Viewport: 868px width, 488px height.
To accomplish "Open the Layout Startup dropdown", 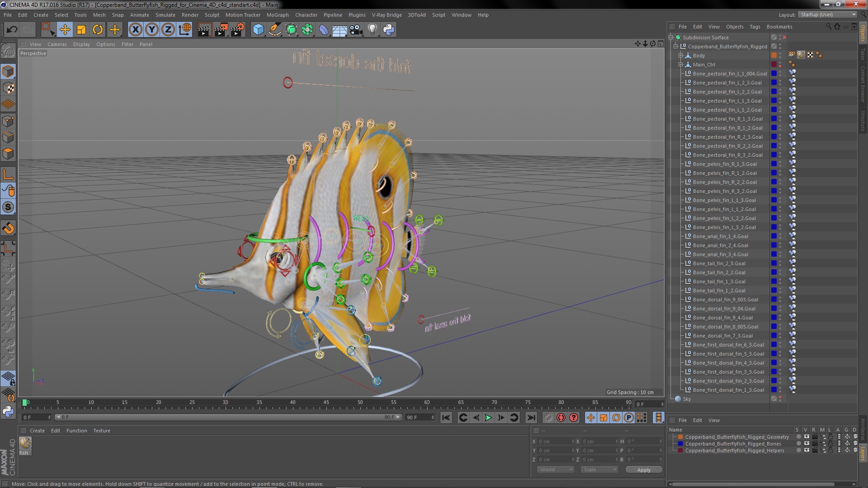I will 827,14.
